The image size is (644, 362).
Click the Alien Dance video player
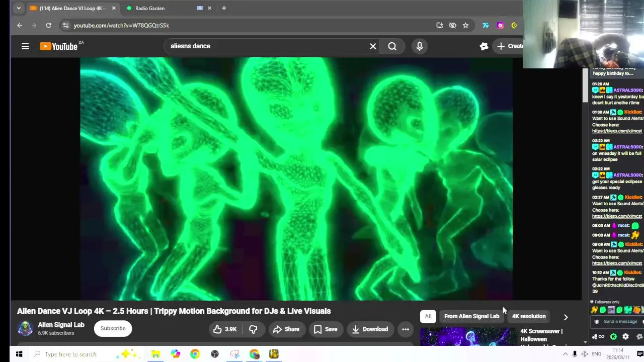coord(296,179)
